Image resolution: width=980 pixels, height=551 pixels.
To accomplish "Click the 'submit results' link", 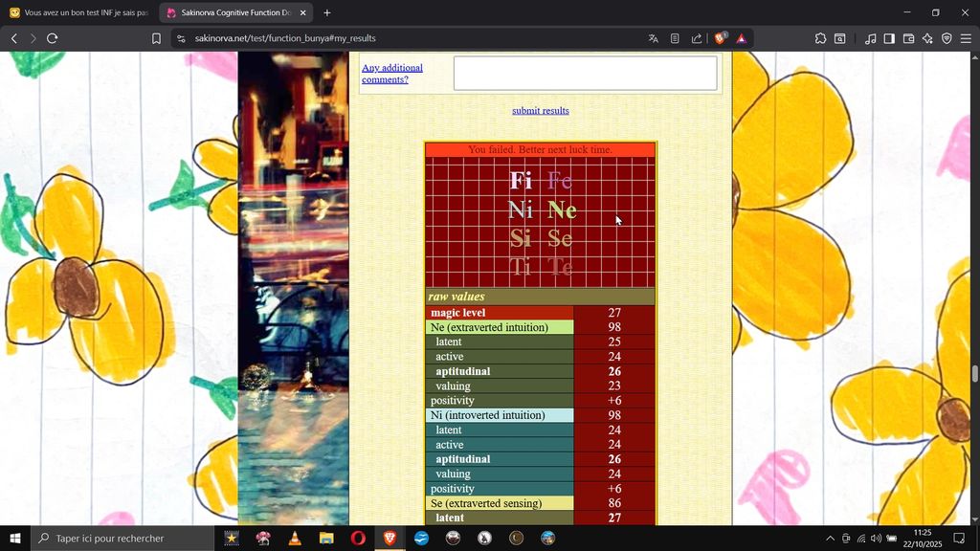I will [x=540, y=111].
